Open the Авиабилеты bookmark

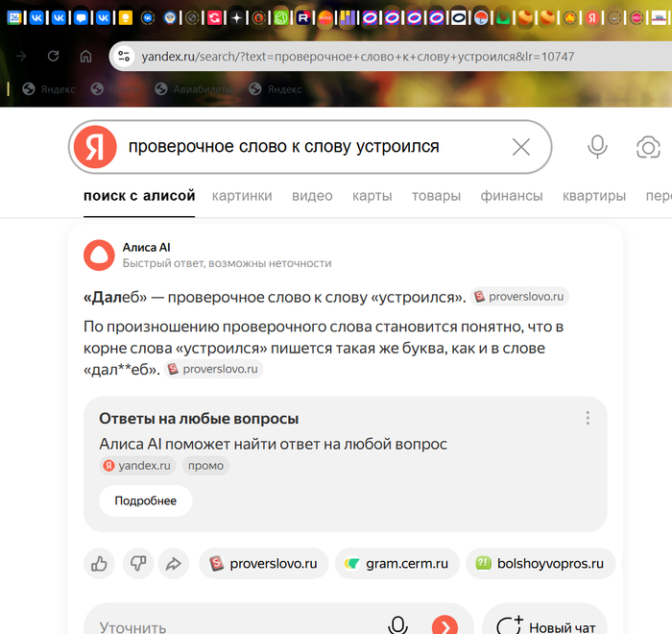[x=194, y=89]
